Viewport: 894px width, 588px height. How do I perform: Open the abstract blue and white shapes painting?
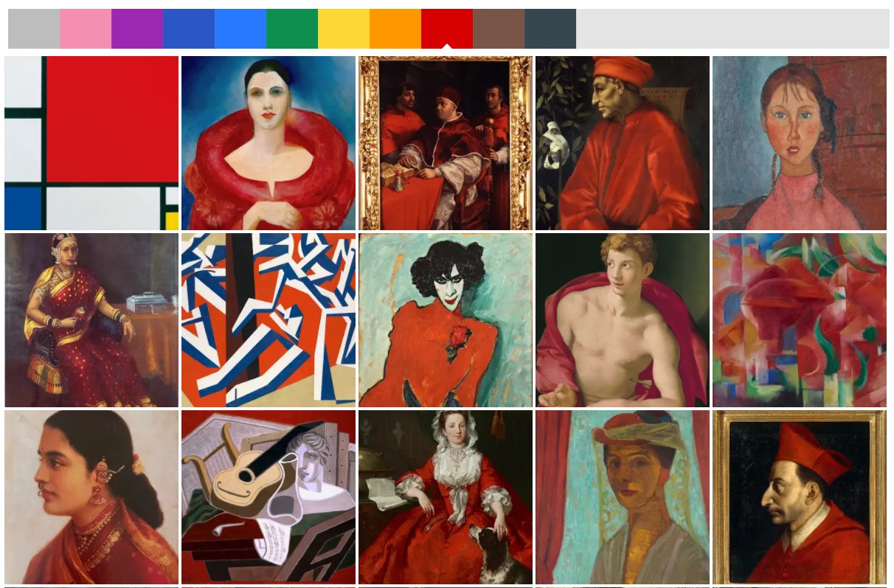pos(268,320)
